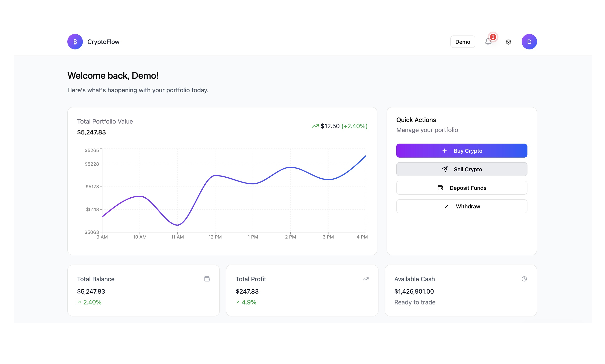Open settings via the gear icon
The height and width of the screenshot is (364, 605).
tap(508, 42)
